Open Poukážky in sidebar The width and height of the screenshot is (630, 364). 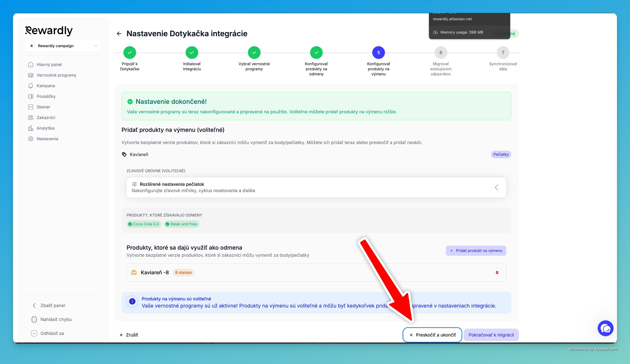(46, 96)
